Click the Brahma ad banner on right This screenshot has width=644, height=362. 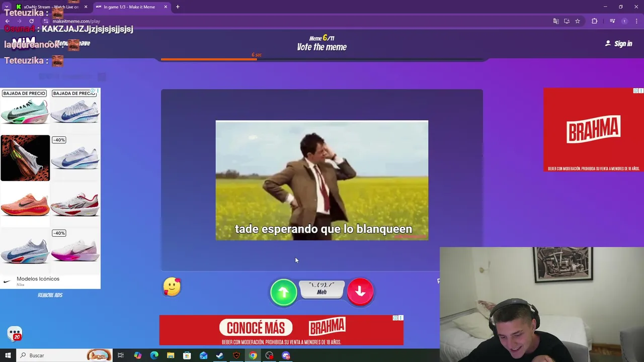(x=594, y=130)
